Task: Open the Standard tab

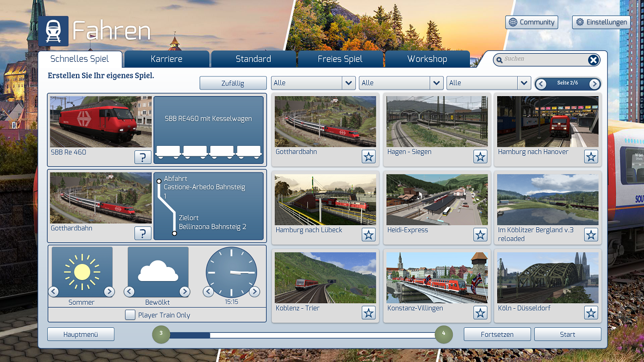Action: point(254,59)
